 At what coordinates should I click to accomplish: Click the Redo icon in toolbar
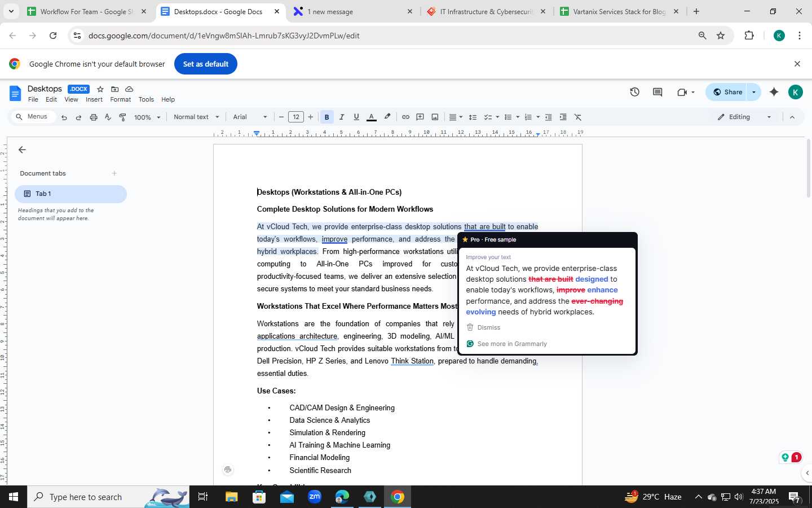click(x=78, y=117)
